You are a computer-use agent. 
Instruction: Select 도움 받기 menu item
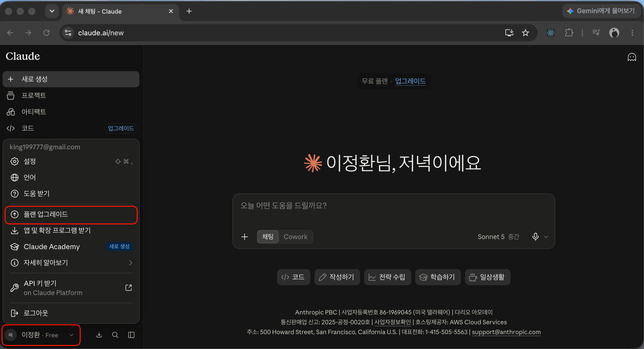point(71,194)
